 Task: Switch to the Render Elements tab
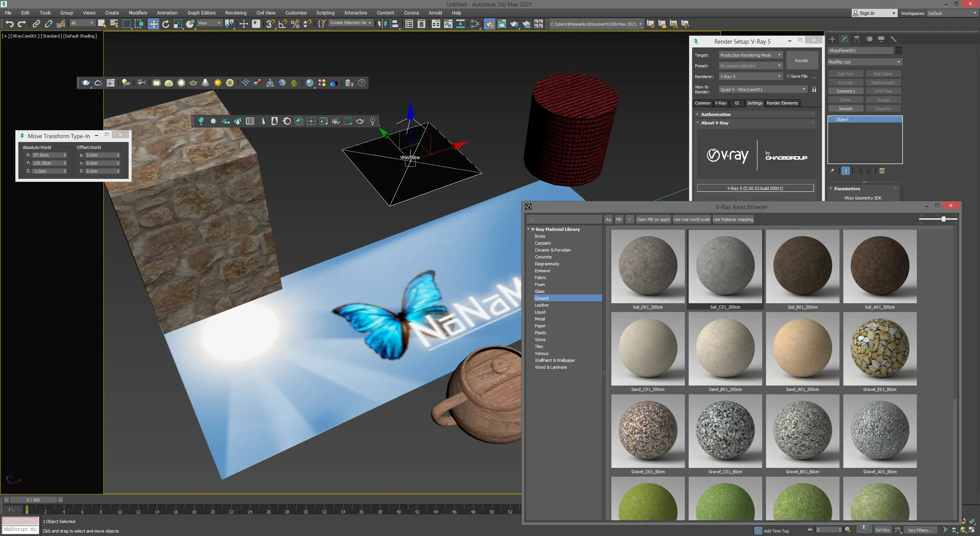tap(782, 103)
